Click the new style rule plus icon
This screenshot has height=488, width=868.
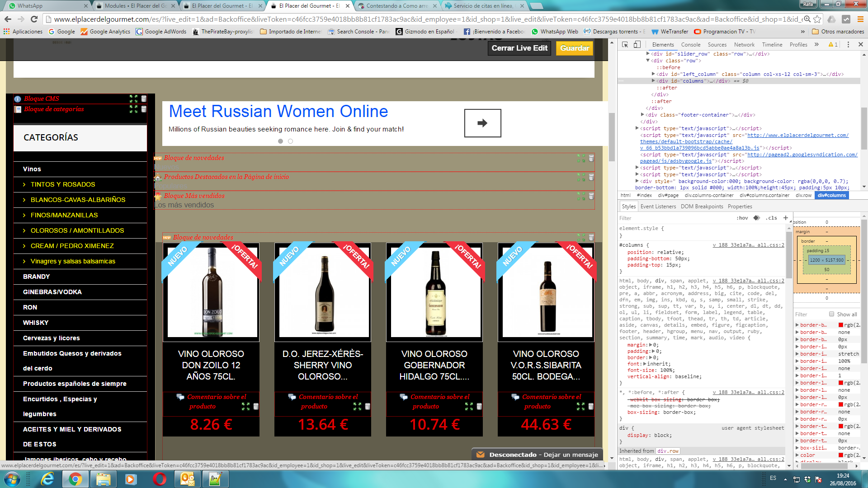pyautogui.click(x=786, y=218)
